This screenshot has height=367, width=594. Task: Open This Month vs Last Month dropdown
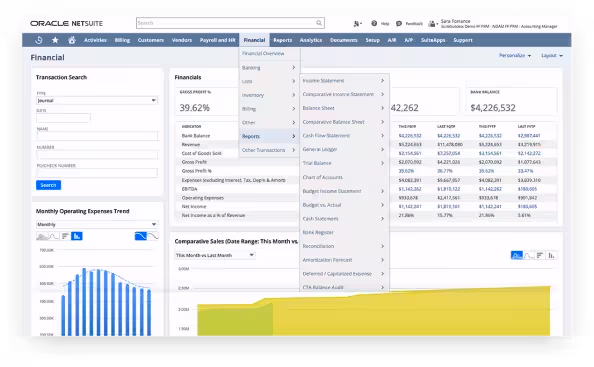click(215, 255)
